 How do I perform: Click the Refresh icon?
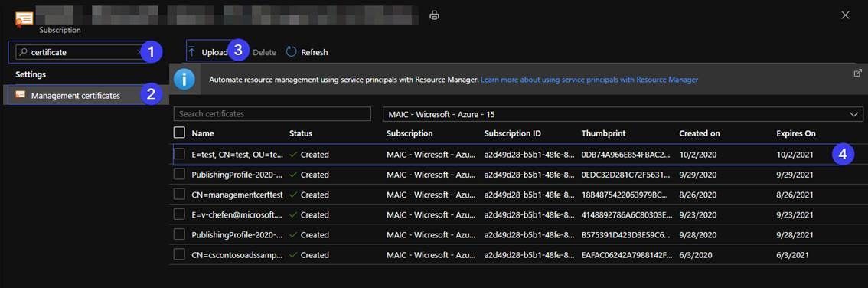(292, 52)
